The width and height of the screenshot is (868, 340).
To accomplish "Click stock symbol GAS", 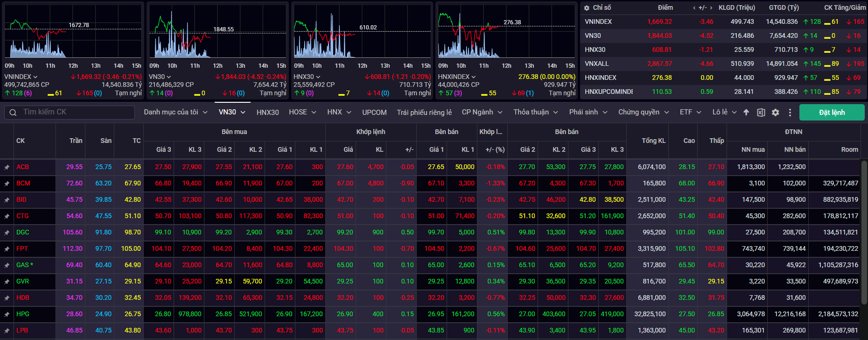I will coord(24,265).
